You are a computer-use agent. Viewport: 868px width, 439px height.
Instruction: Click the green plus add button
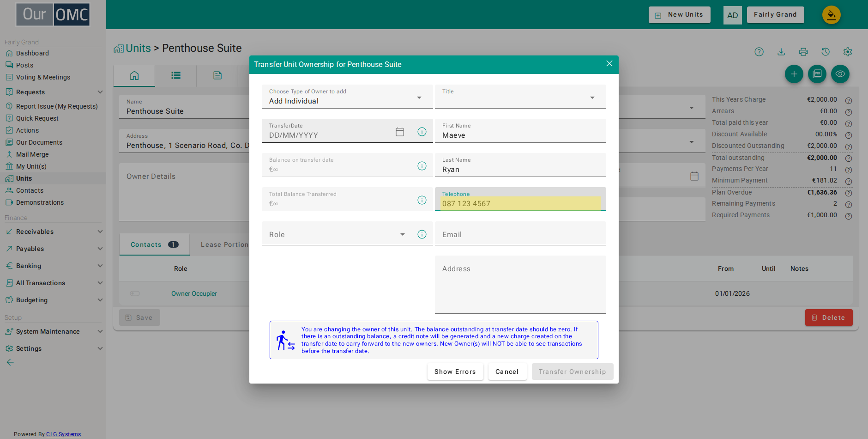pos(794,74)
